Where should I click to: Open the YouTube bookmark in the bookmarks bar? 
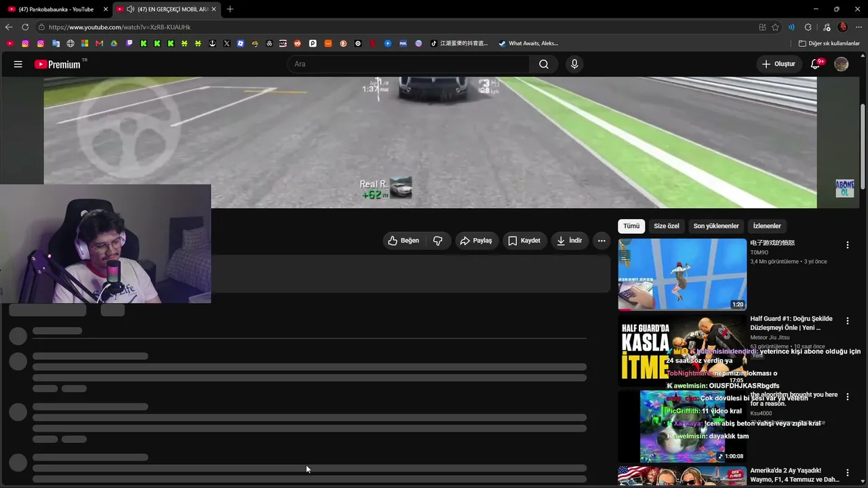pos(9,43)
